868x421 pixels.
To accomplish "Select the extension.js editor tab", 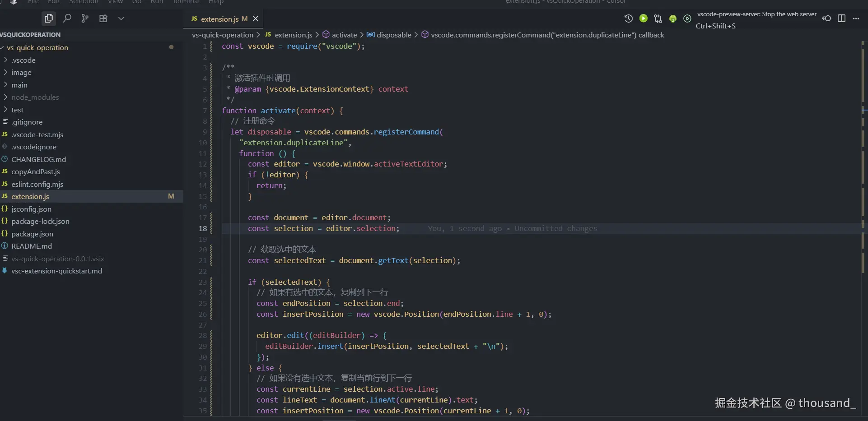I will 224,19.
